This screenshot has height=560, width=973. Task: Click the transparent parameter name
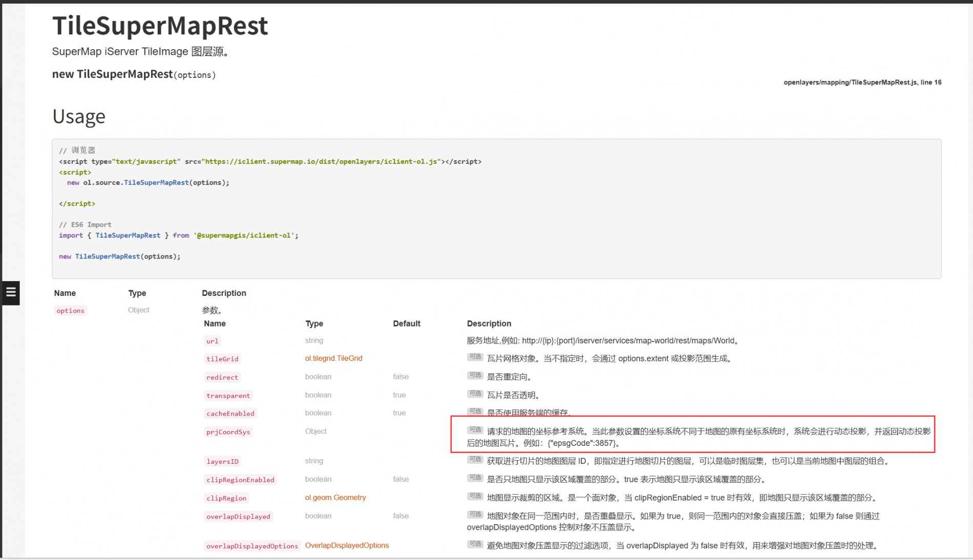click(228, 396)
